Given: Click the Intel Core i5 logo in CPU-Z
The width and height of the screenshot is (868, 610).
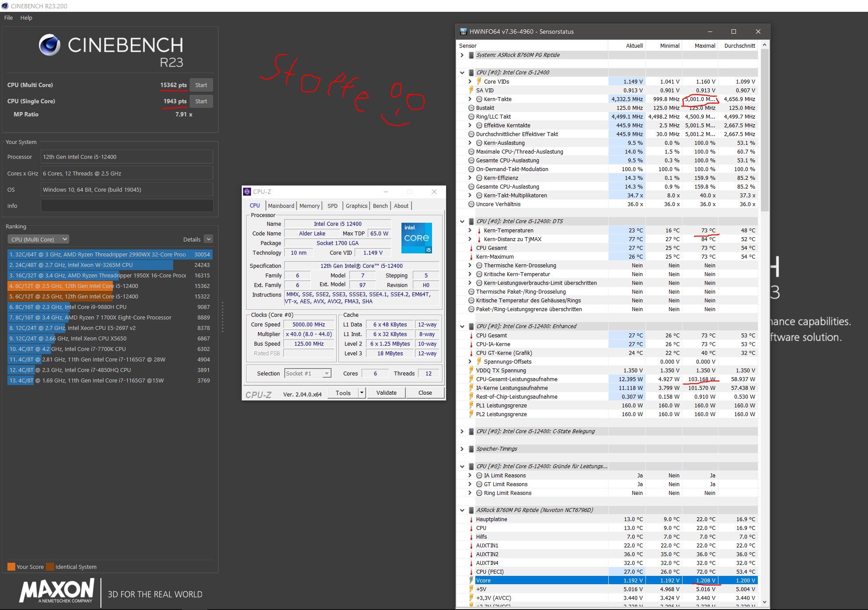Looking at the screenshot, I should coord(417,238).
